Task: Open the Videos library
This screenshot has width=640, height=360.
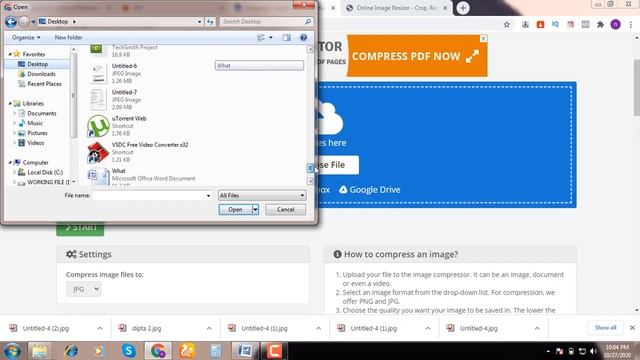Action: (36, 143)
